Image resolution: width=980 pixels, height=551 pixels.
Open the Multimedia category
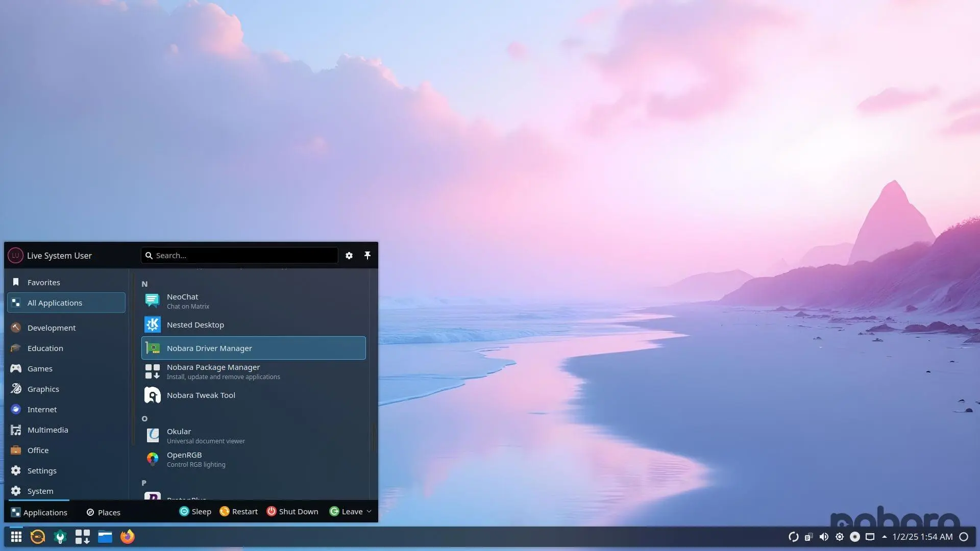(66, 430)
